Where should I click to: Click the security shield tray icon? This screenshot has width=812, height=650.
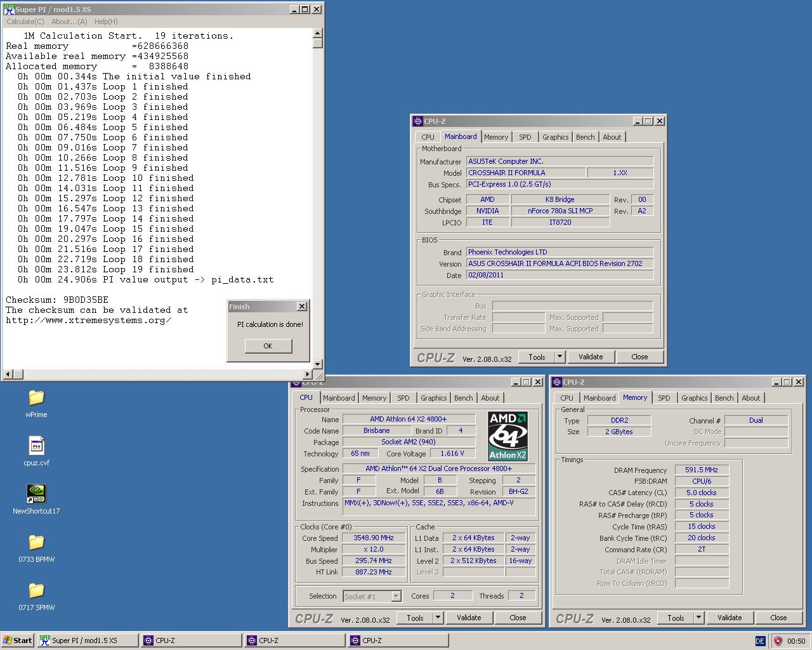click(778, 641)
